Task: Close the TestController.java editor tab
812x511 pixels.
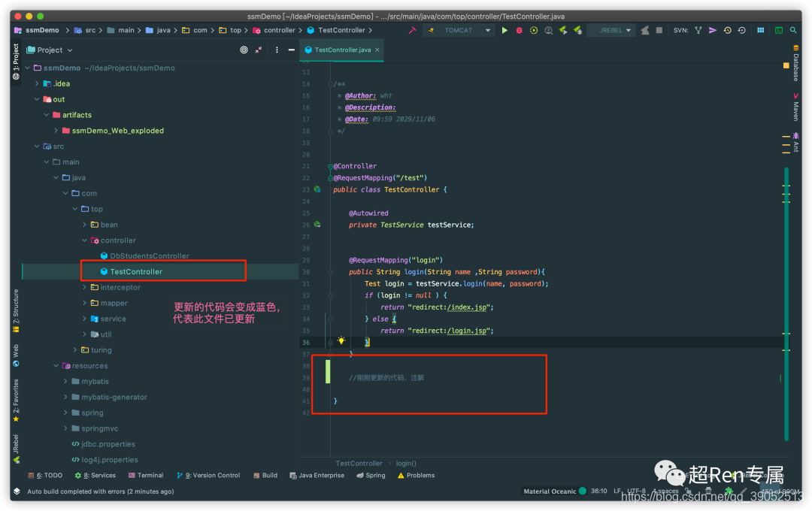Action: tap(377, 50)
